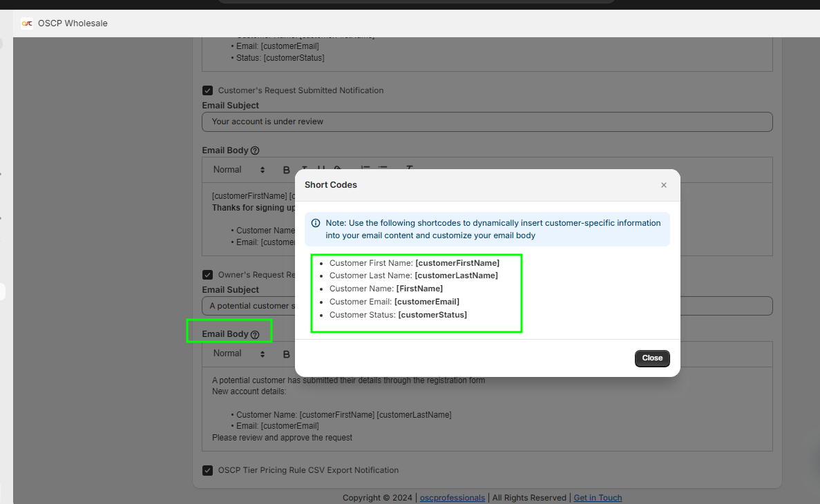Click the OSCP Wholesale app logo icon
820x504 pixels.
click(x=27, y=23)
